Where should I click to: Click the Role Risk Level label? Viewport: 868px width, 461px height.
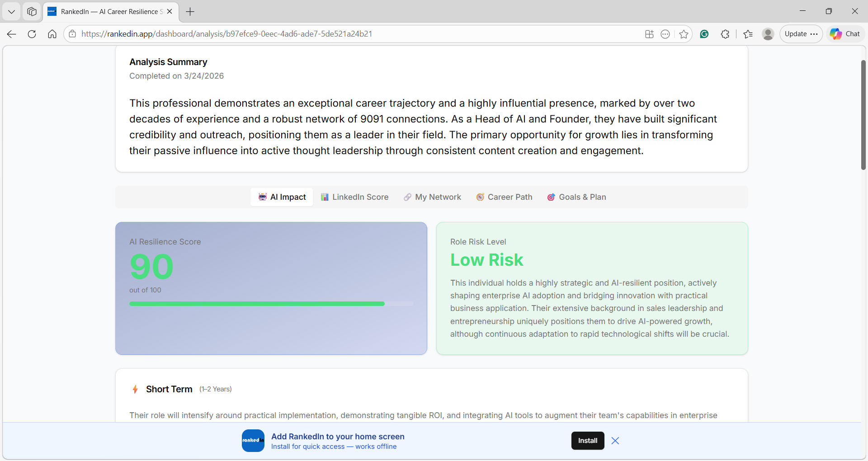(x=478, y=242)
